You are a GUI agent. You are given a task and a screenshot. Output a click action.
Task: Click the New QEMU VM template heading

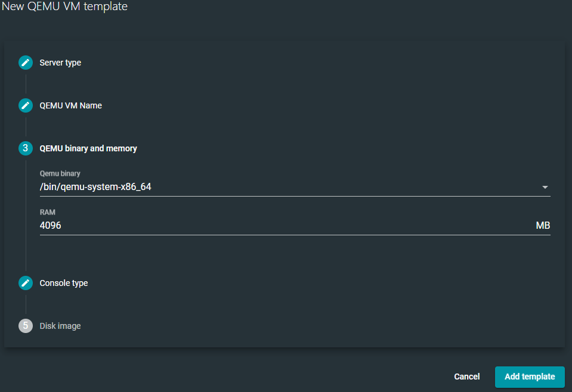[64, 7]
